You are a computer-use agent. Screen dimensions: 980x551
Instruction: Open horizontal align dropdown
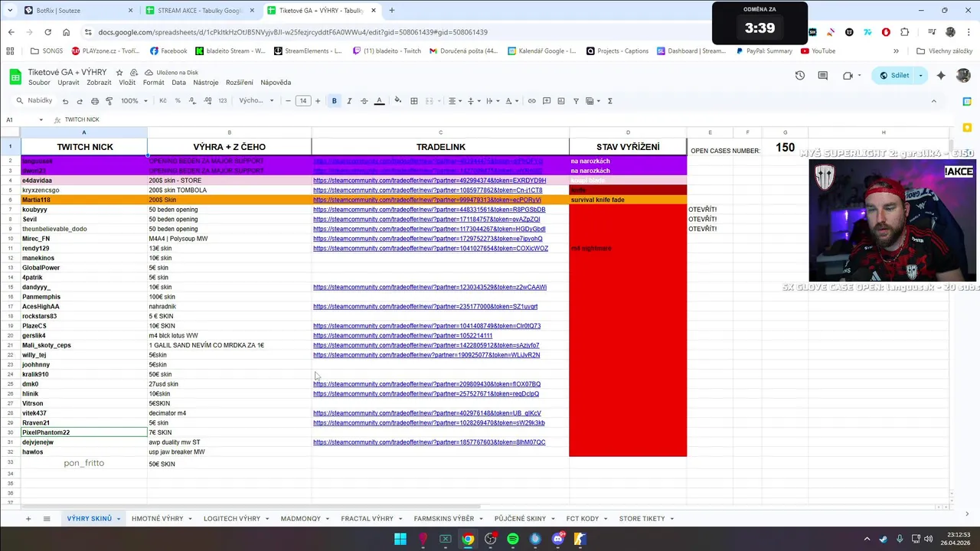coord(455,101)
